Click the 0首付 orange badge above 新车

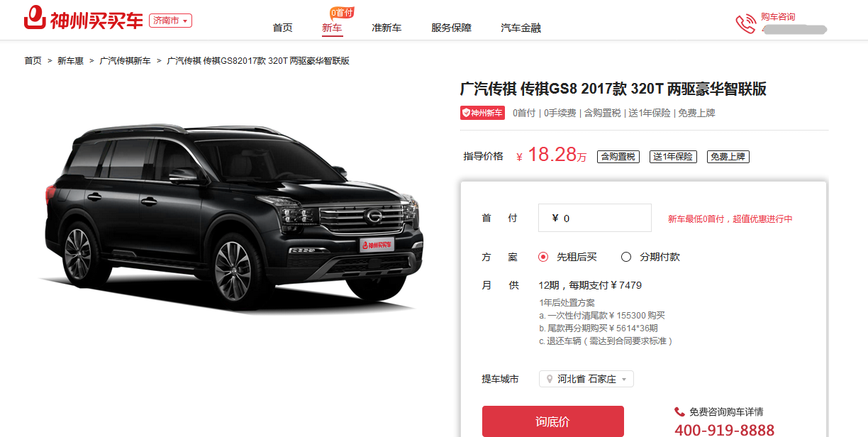click(x=341, y=12)
